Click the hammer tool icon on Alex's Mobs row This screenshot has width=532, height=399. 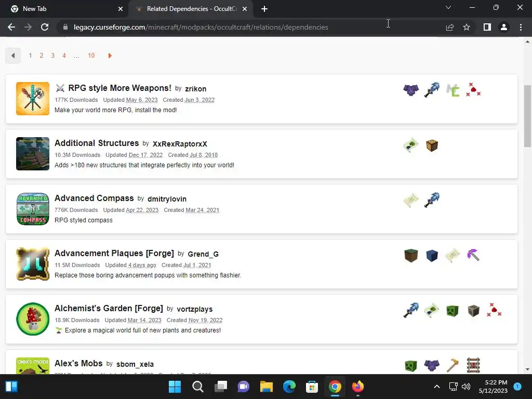pyautogui.click(x=453, y=365)
